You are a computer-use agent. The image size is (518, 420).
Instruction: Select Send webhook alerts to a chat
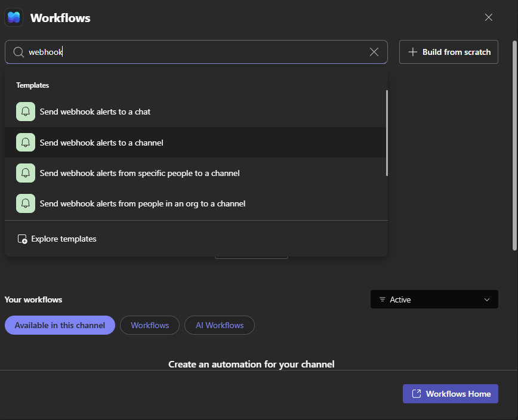(195, 112)
